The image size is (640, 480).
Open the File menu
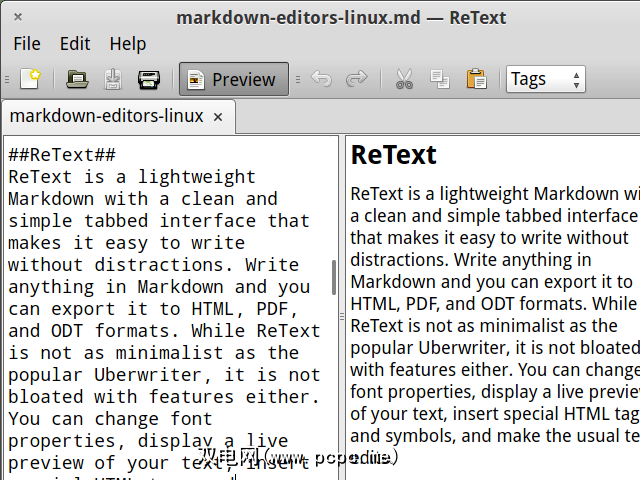(x=27, y=44)
